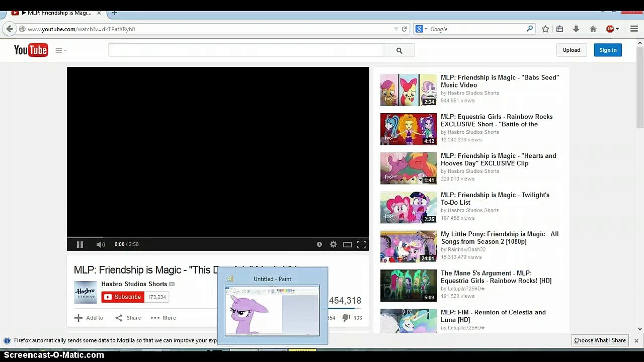
Task: Open The Mane 5's Argument video
Action: click(496, 277)
